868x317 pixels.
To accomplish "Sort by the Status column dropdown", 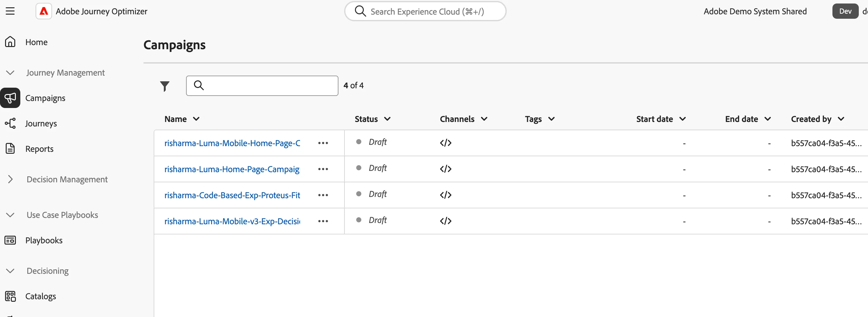I will (387, 119).
